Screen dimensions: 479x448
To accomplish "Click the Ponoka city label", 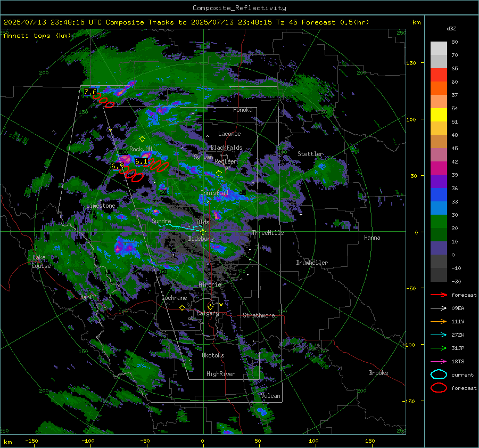I will [x=243, y=110].
